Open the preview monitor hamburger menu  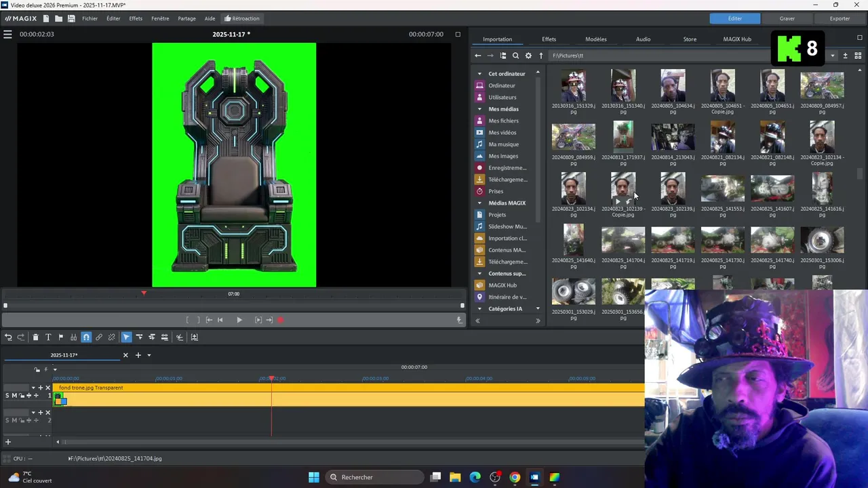coord(7,35)
